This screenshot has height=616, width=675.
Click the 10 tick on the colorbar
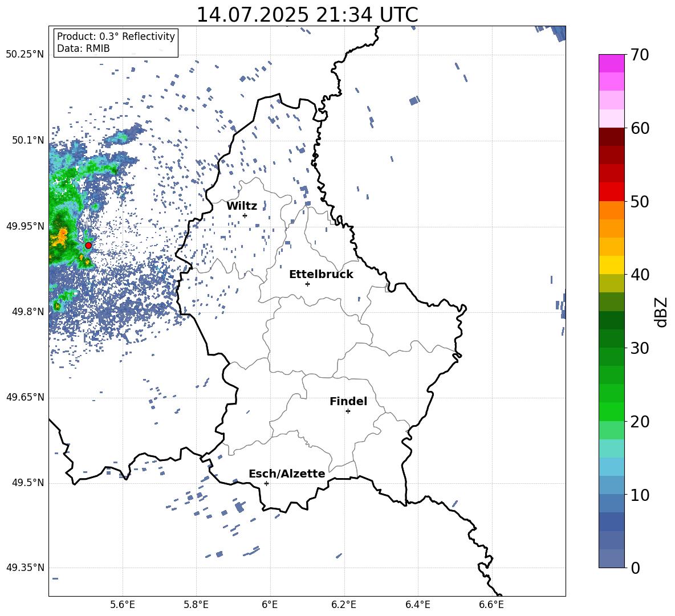640,495
